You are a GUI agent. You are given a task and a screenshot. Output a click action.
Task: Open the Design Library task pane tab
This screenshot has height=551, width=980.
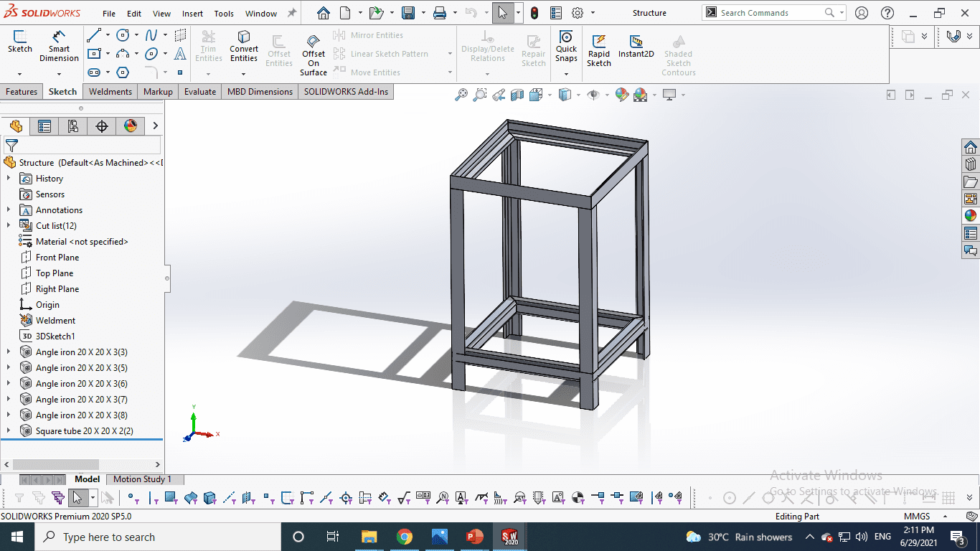coord(971,164)
